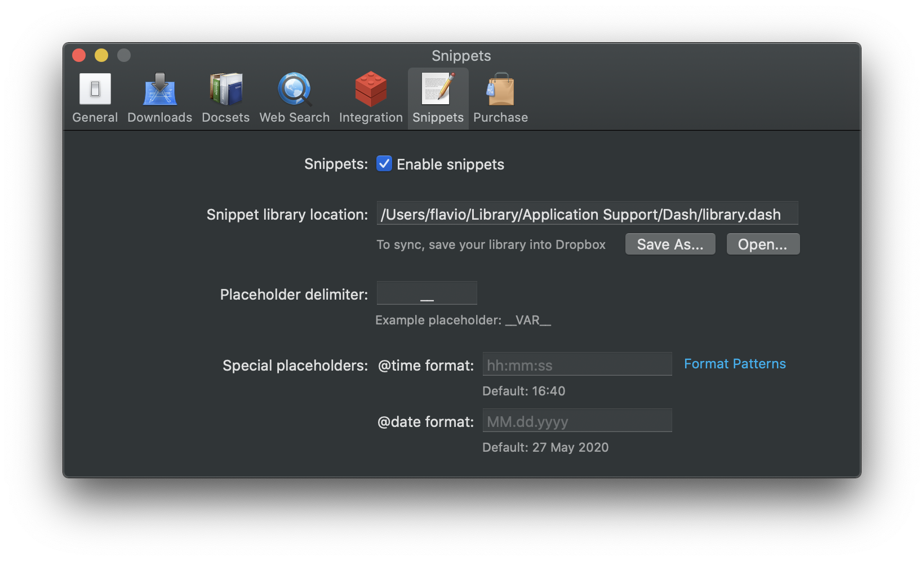Open Web Search globe magnifier icon
Viewport: 924px width, 561px height.
(294, 90)
